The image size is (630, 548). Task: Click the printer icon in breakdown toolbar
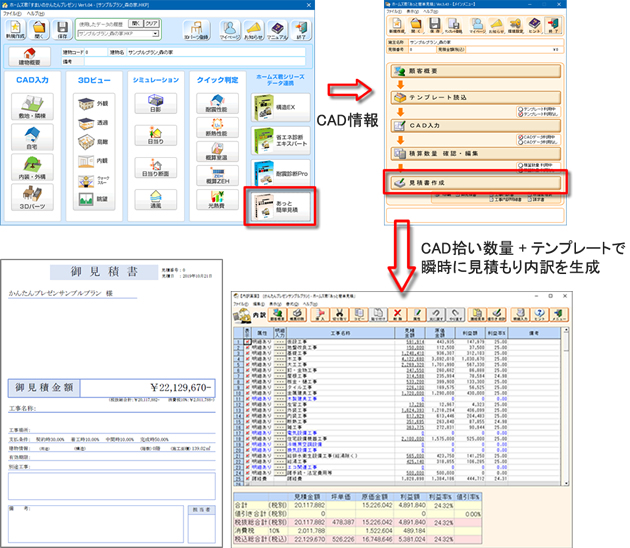click(297, 314)
